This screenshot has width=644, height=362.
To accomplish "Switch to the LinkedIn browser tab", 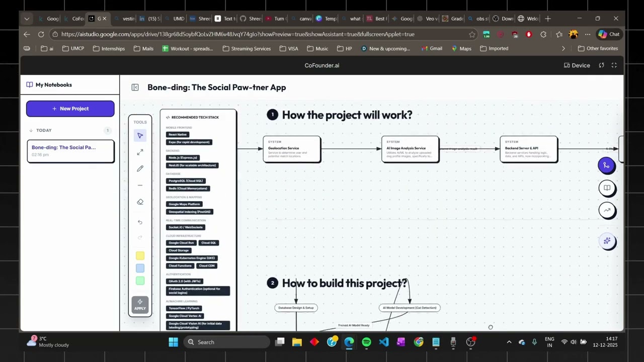I will [149, 19].
